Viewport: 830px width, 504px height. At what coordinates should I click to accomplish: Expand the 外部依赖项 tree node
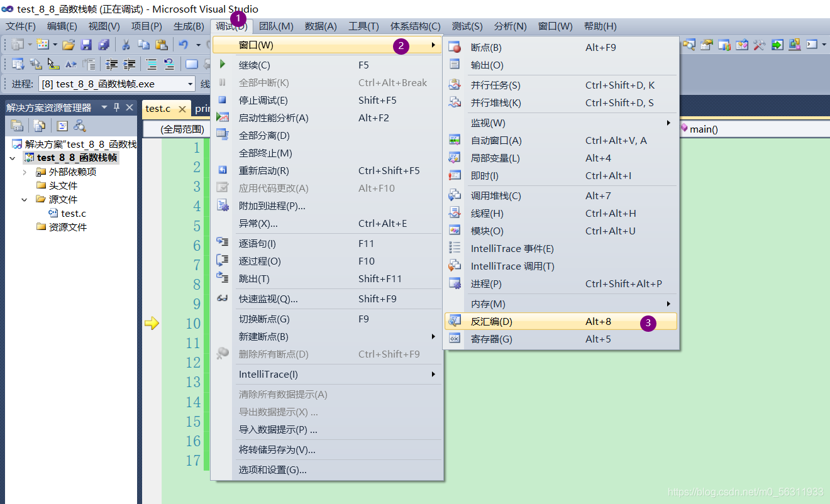coord(25,172)
